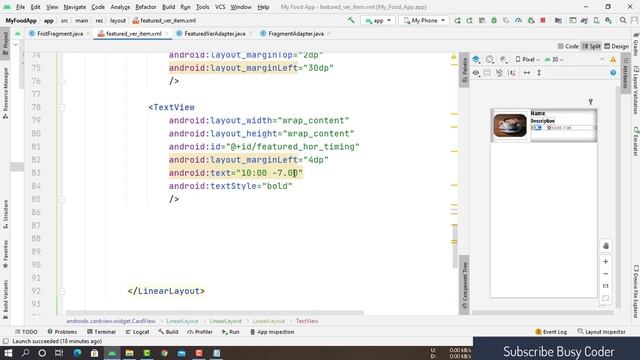Open the API 30 version dropdown
640x360 pixels.
(x=554, y=60)
